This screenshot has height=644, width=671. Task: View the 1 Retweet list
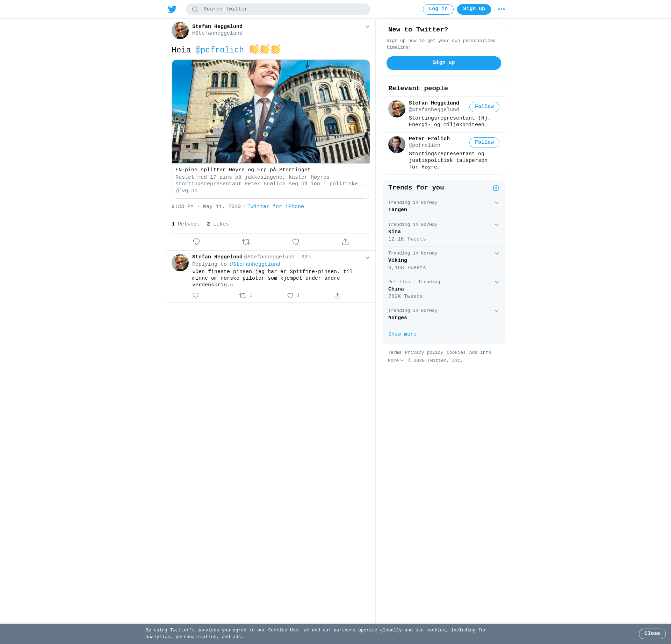click(x=186, y=224)
